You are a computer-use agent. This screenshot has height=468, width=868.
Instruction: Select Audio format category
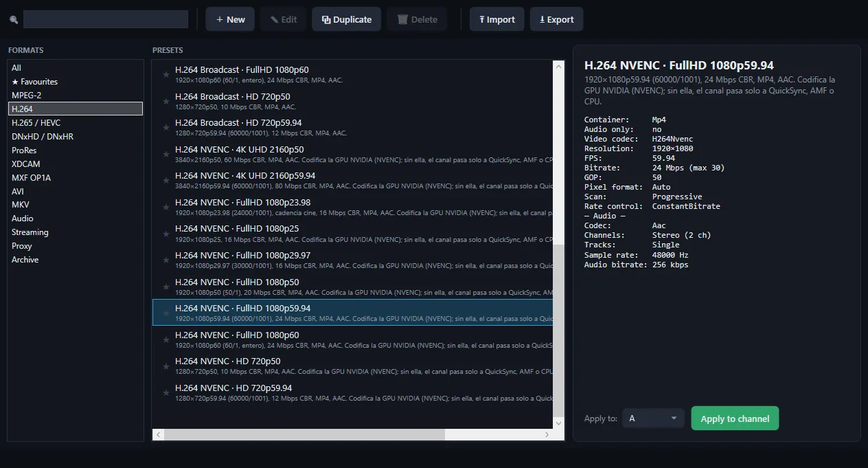click(76, 219)
